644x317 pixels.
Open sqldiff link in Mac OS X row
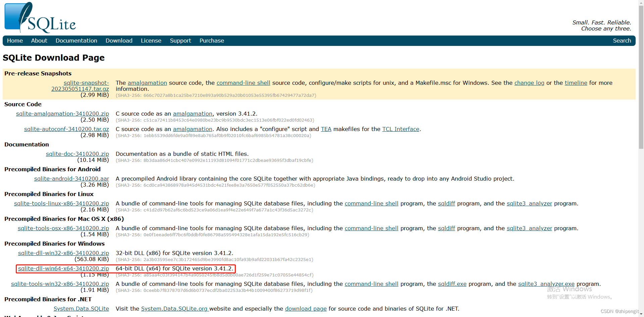point(446,228)
